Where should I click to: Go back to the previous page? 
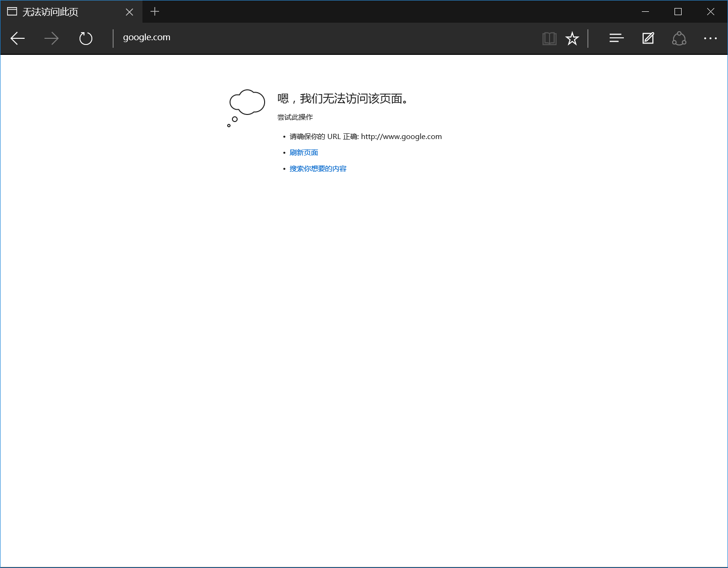click(x=18, y=38)
